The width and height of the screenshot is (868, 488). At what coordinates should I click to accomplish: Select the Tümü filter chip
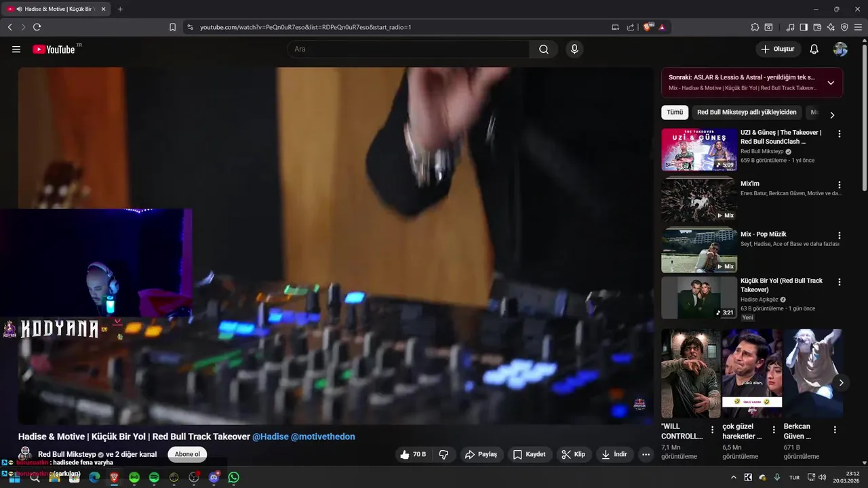(675, 113)
